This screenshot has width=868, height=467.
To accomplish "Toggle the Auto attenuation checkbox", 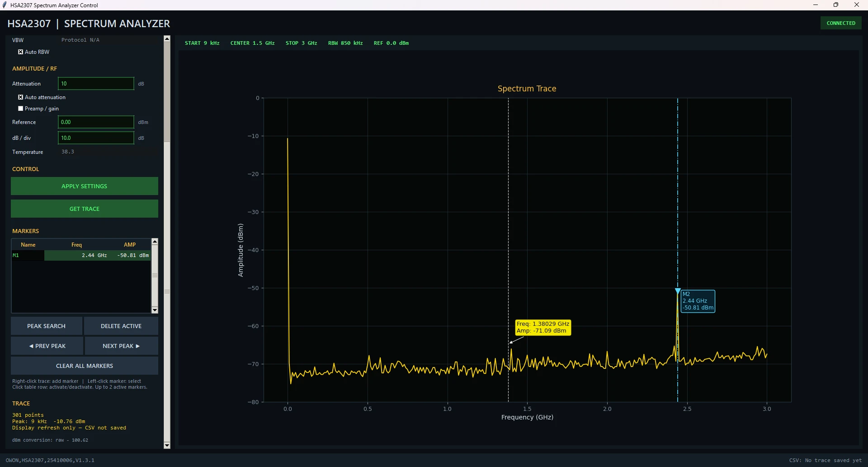I will (20, 97).
